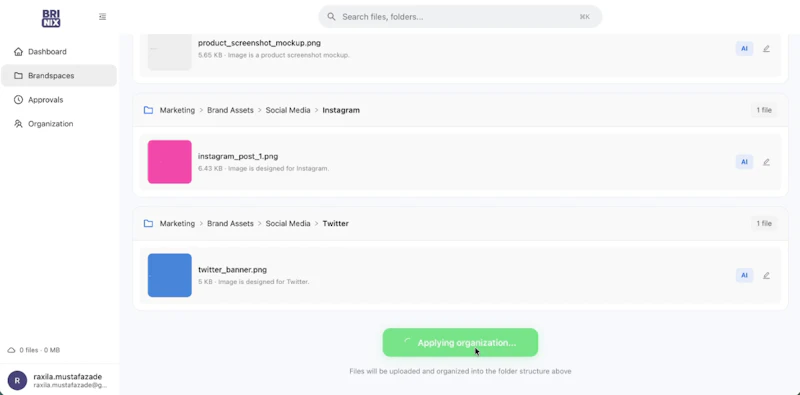Click the Organization people icon

tap(18, 124)
